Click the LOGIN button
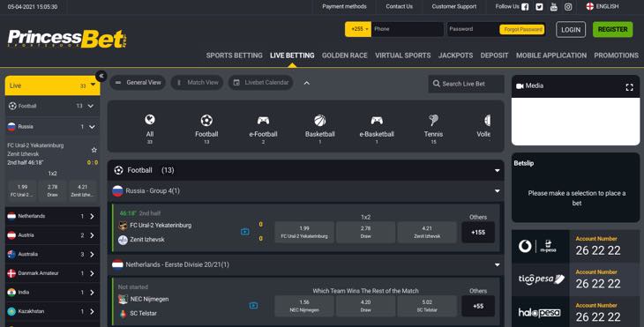This screenshot has width=644, height=327. click(571, 30)
